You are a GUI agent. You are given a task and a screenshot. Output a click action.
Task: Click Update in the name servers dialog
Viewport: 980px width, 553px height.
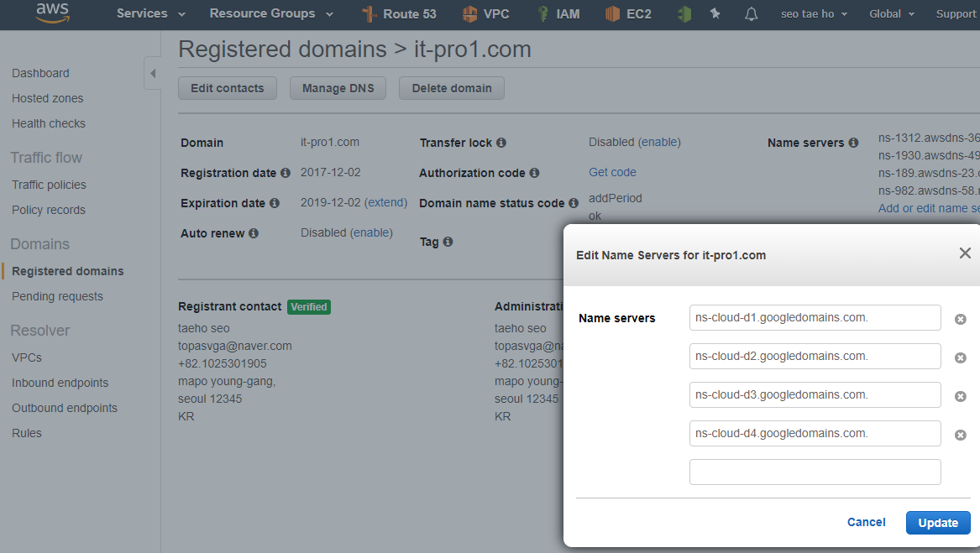pyautogui.click(x=938, y=523)
